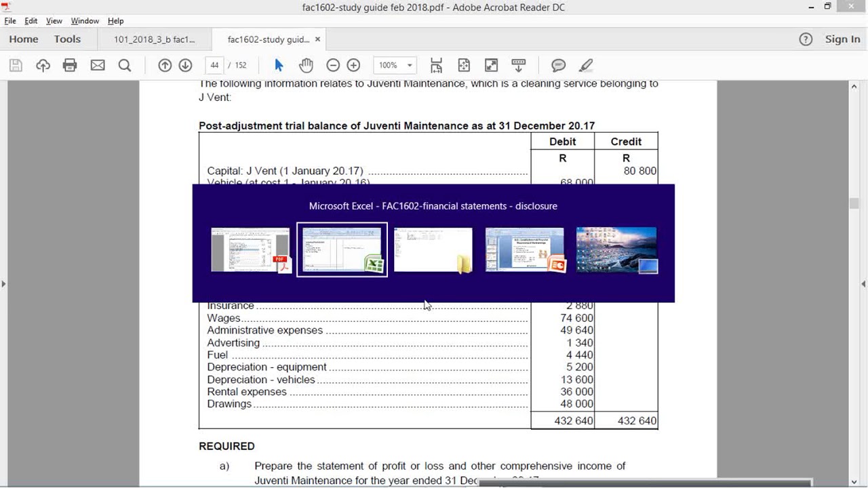Click the Depreciation - vehicles row label

click(261, 380)
